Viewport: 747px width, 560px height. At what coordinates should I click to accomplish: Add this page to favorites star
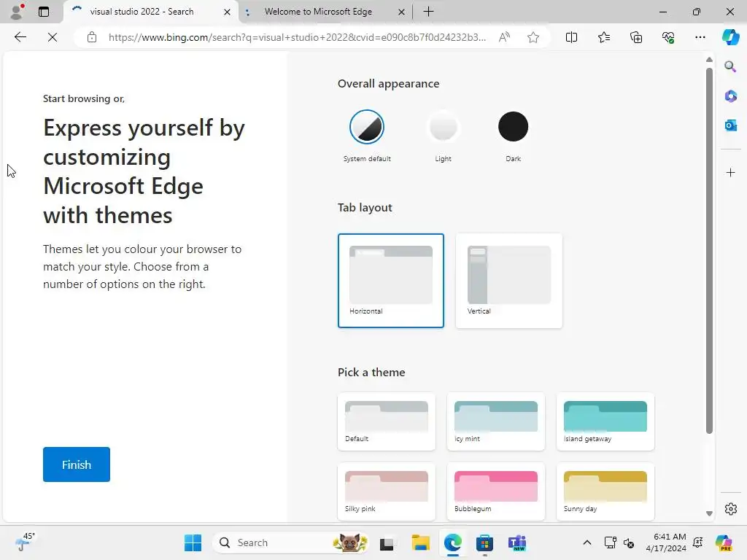[533, 37]
